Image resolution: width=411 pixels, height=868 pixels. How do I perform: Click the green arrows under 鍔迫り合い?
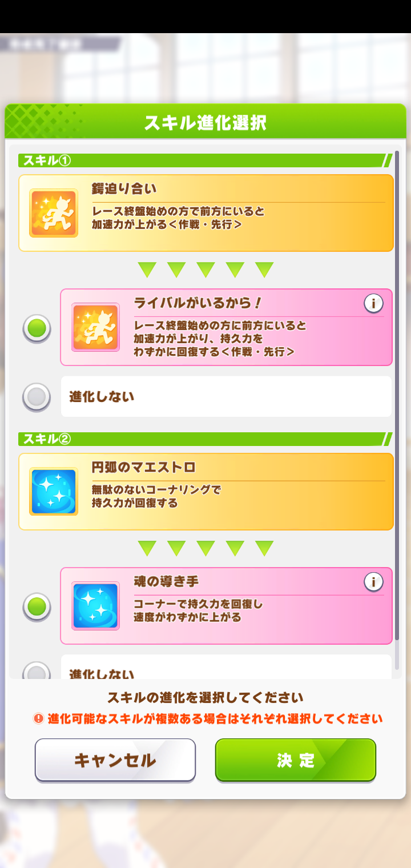click(x=206, y=270)
